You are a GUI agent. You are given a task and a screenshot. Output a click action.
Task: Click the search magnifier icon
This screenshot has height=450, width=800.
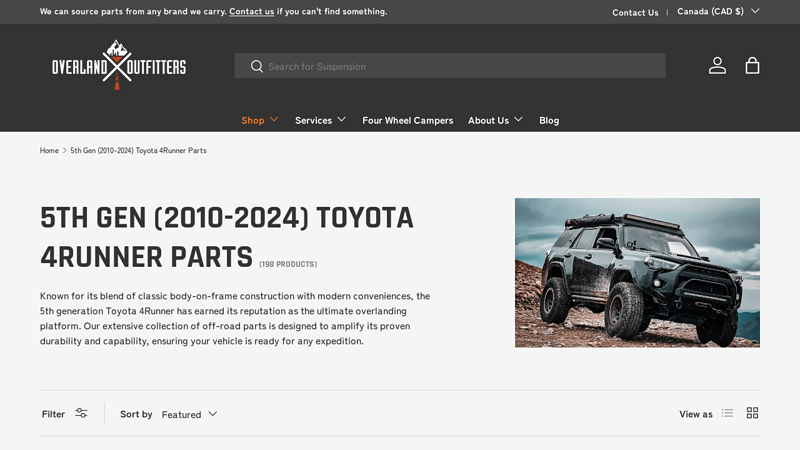257,66
